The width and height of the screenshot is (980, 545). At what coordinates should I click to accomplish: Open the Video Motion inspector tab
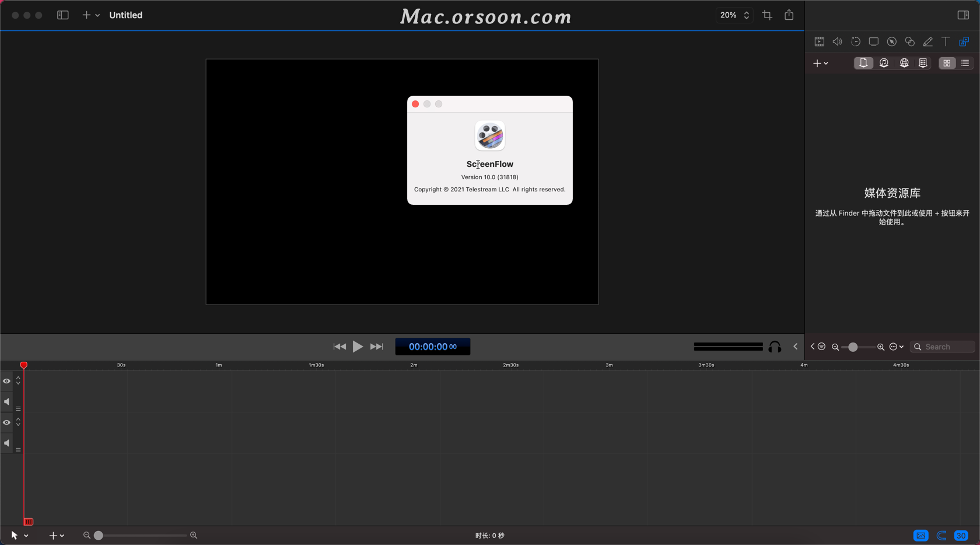(856, 41)
